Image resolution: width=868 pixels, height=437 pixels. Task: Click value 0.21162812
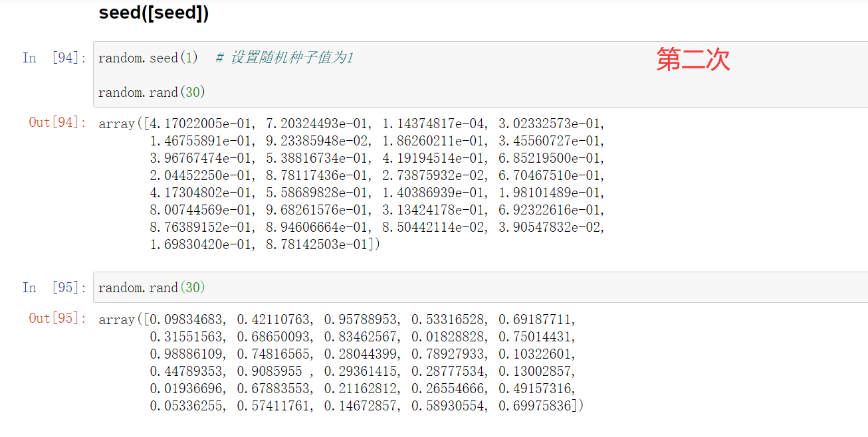361,389
